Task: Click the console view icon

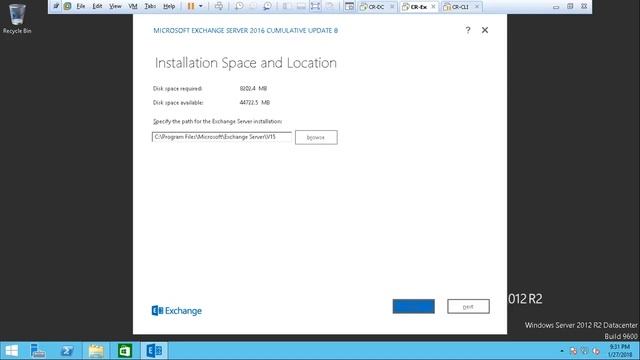Action: pyautogui.click(x=349, y=6)
